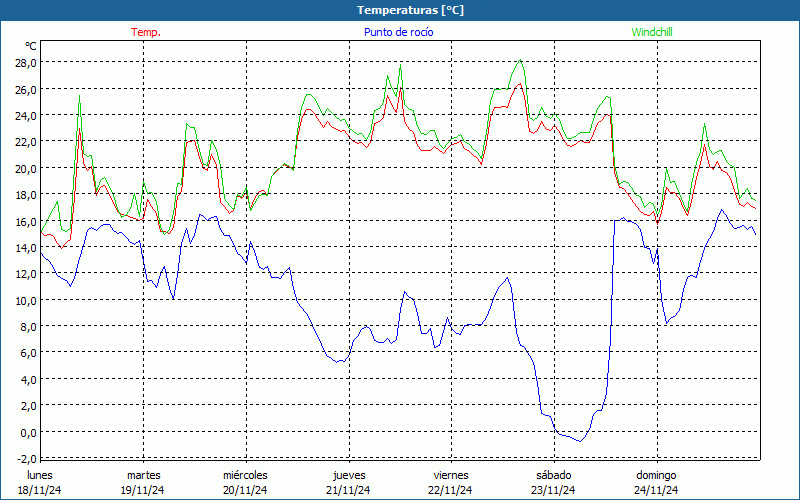This screenshot has height=500, width=800.
Task: Click the 22,0 y-axis value
Action: pos(27,142)
